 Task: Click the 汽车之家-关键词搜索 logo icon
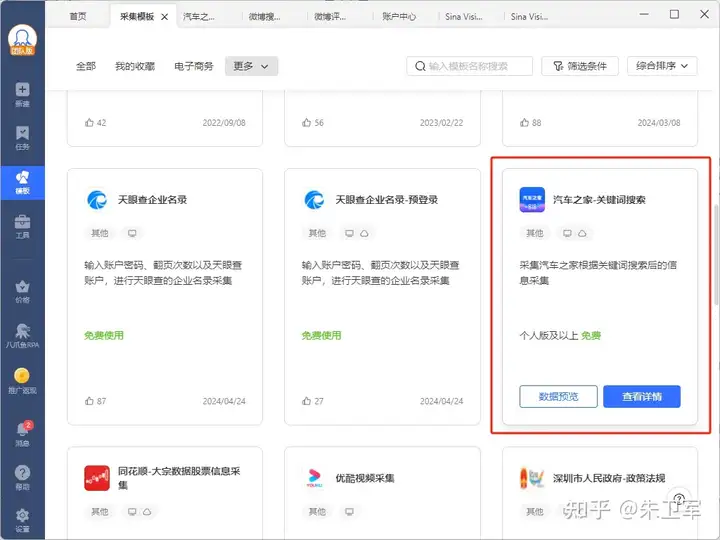tap(532, 200)
